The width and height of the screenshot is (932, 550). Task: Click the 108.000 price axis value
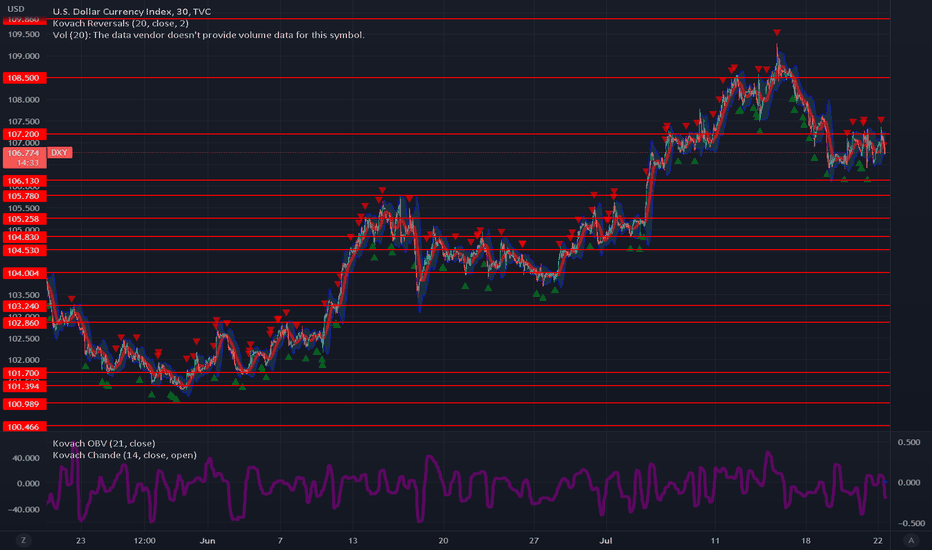(x=24, y=99)
